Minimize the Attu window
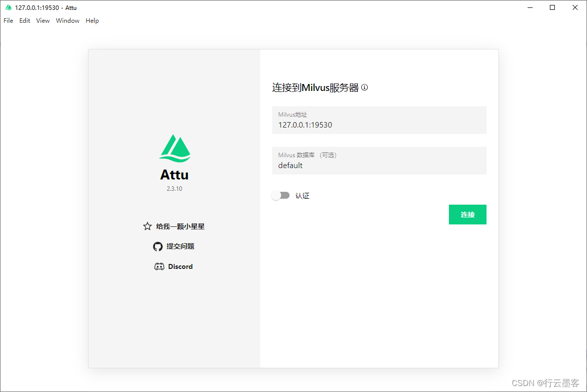The image size is (587, 392). pos(530,7)
